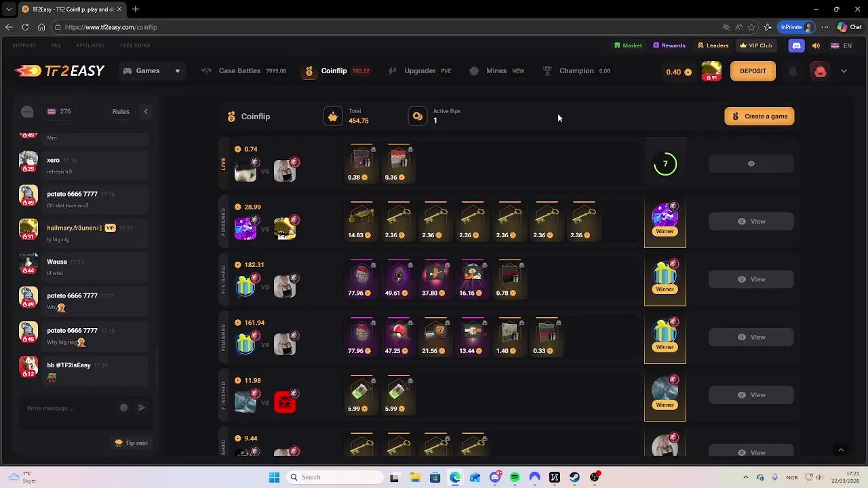The width and height of the screenshot is (868, 488).
Task: View the finished 11.98 coinflip
Action: tap(751, 395)
